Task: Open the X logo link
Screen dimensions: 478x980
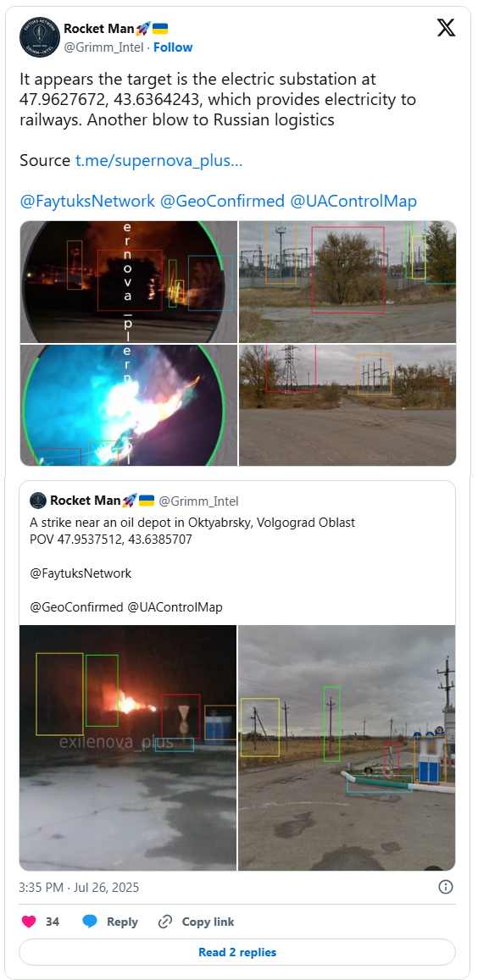Action: point(446,27)
